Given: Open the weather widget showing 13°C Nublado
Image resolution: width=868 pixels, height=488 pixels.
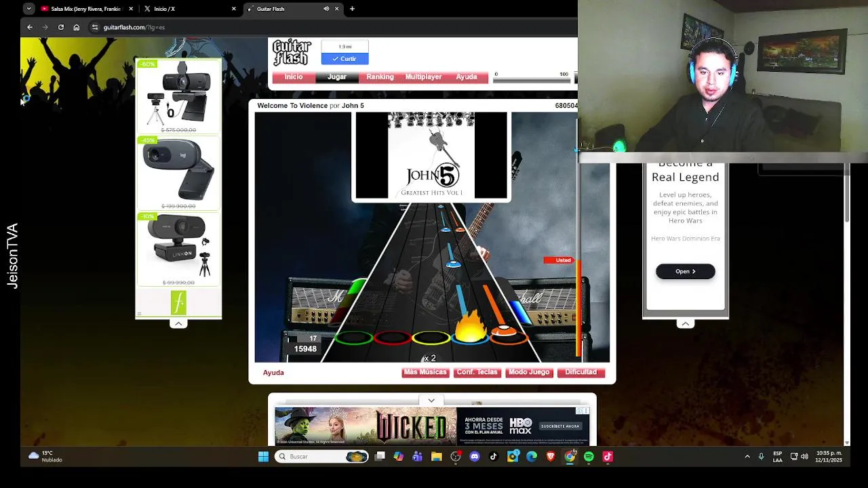Looking at the screenshot, I should tap(45, 456).
